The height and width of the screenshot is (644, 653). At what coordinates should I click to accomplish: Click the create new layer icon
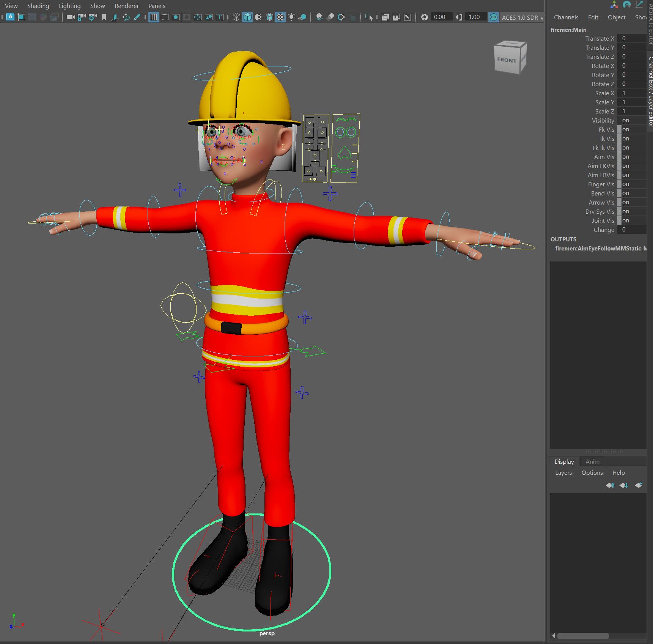coord(639,485)
